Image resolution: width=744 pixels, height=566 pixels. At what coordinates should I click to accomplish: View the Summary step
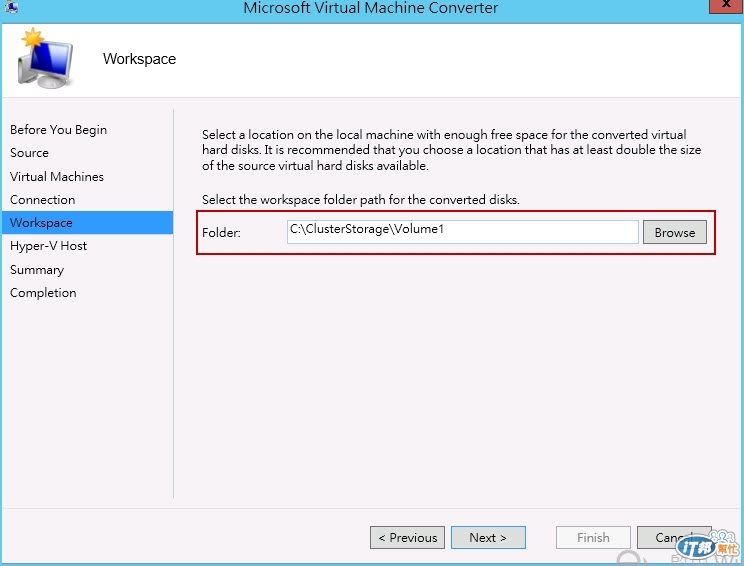pos(37,269)
